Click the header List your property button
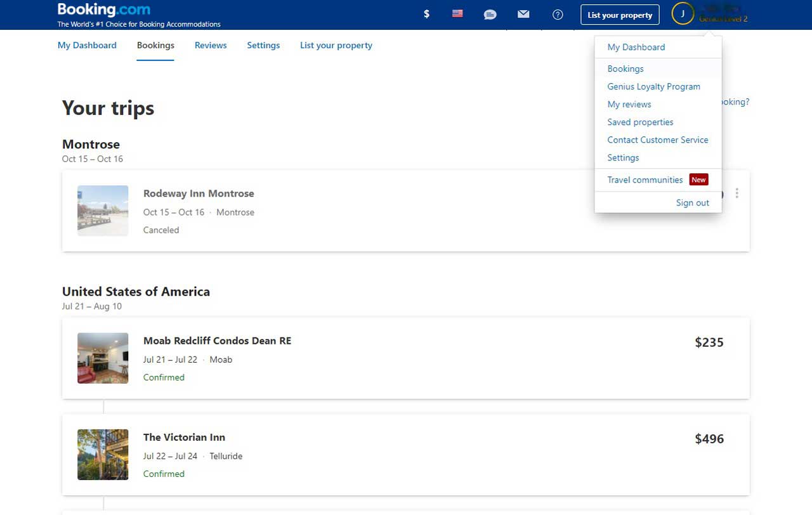 [620, 15]
